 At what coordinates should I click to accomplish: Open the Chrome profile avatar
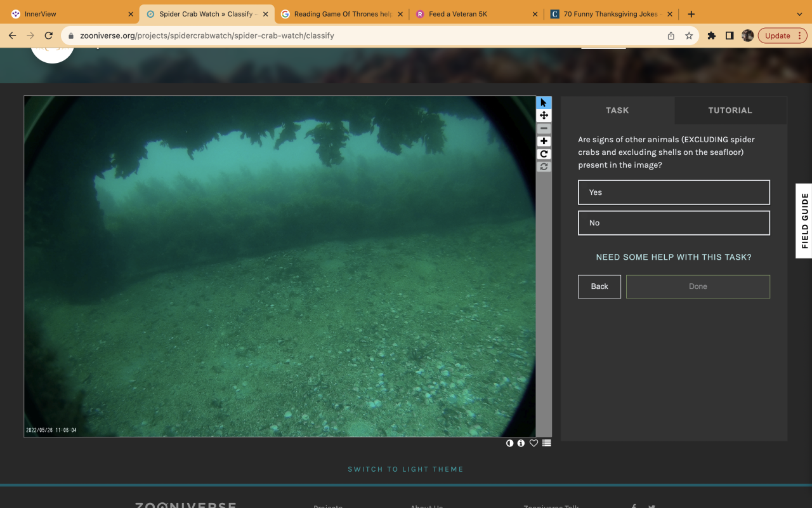click(x=748, y=36)
